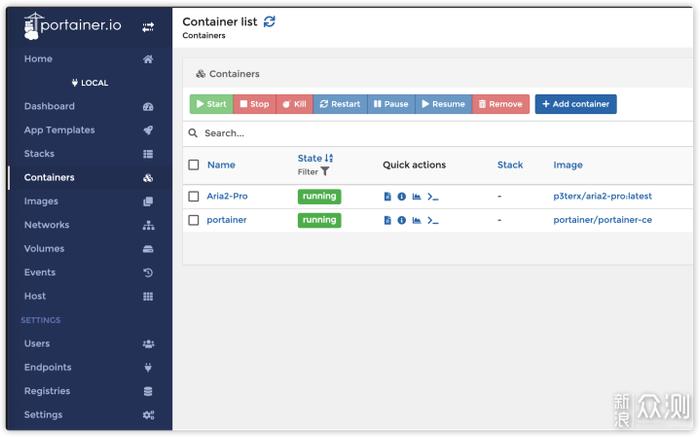Image resolution: width=700 pixels, height=437 pixels.
Task: Sort containers by Stack column
Action: coord(510,165)
